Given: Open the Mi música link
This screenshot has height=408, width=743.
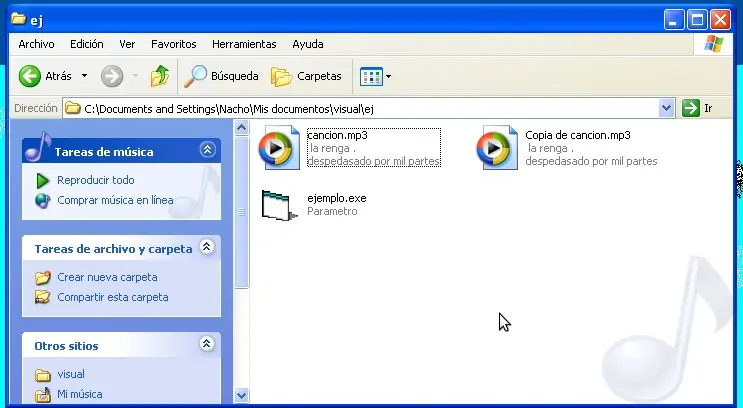Looking at the screenshot, I should 80,394.
